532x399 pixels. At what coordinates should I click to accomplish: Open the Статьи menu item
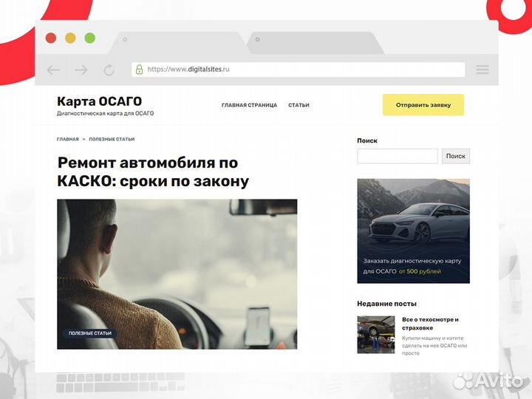point(299,105)
